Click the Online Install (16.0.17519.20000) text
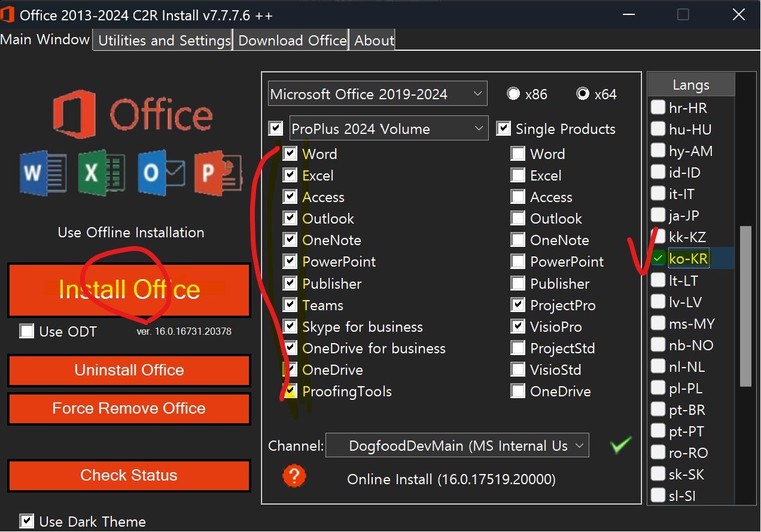Screen dimensions: 761x532 [451, 479]
